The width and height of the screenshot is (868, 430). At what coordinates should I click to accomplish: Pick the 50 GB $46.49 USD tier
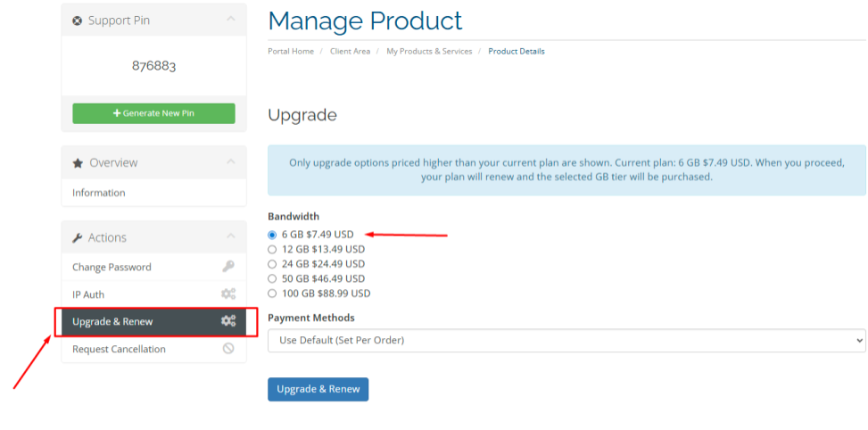tap(273, 278)
